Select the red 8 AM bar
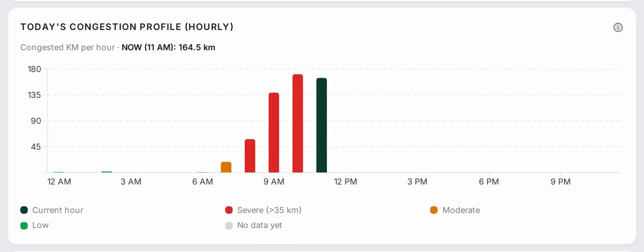The height and width of the screenshot is (252, 644). [x=250, y=156]
